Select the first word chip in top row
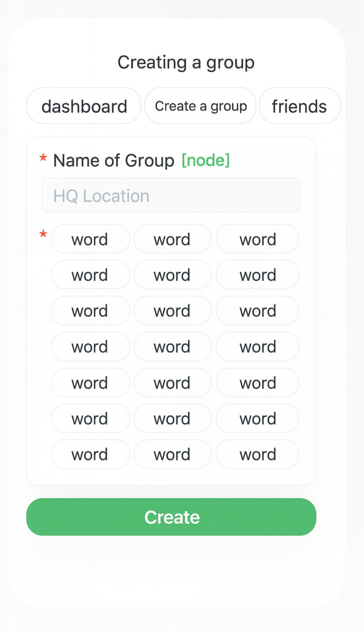The height and width of the screenshot is (631, 364). 90,239
